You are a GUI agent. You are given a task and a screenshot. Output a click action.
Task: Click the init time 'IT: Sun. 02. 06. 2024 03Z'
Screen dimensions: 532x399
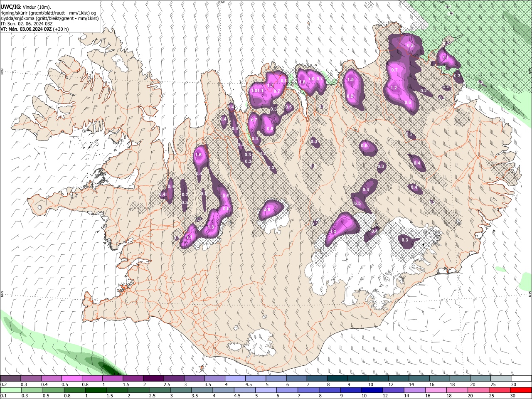[27, 24]
